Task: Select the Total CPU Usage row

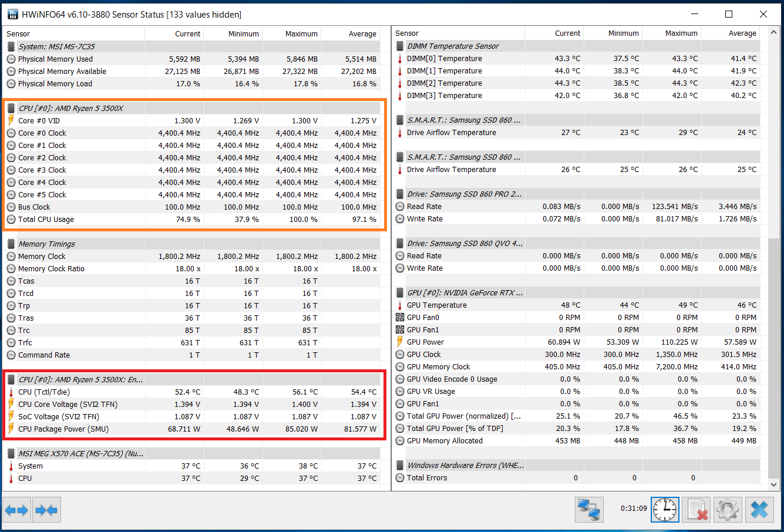Action: click(x=191, y=219)
